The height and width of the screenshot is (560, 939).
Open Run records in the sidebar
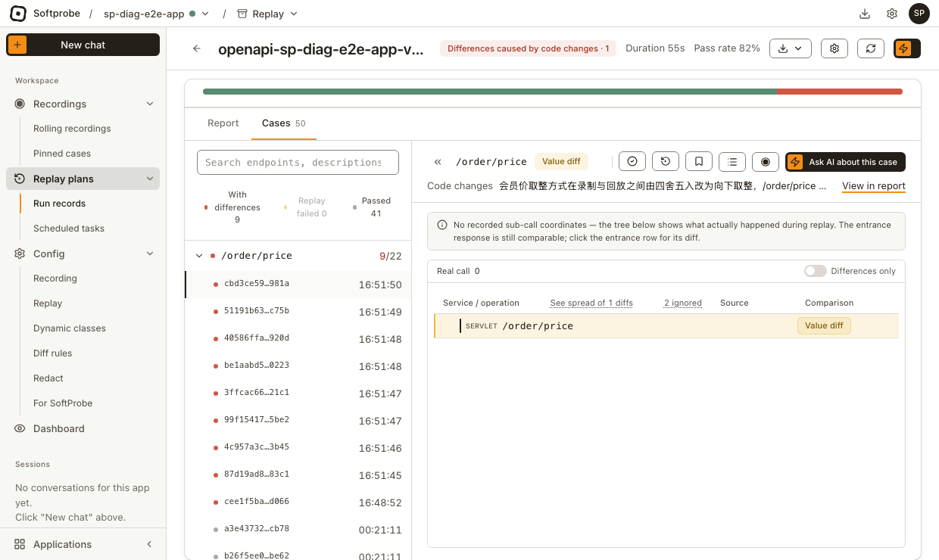coord(59,204)
